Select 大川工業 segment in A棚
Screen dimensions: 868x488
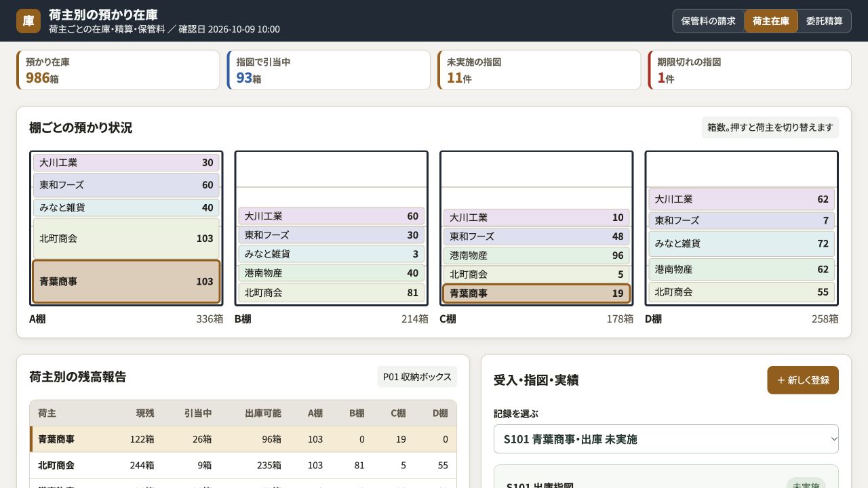pyautogui.click(x=126, y=163)
